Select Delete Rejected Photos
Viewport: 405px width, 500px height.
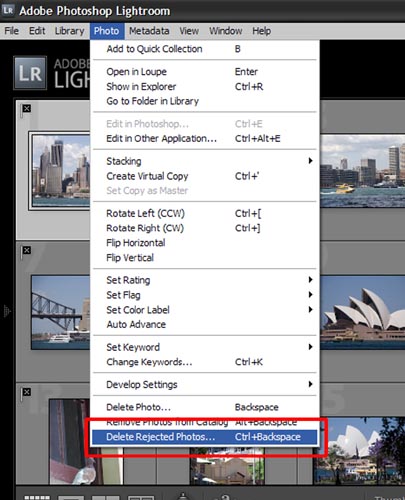point(205,437)
